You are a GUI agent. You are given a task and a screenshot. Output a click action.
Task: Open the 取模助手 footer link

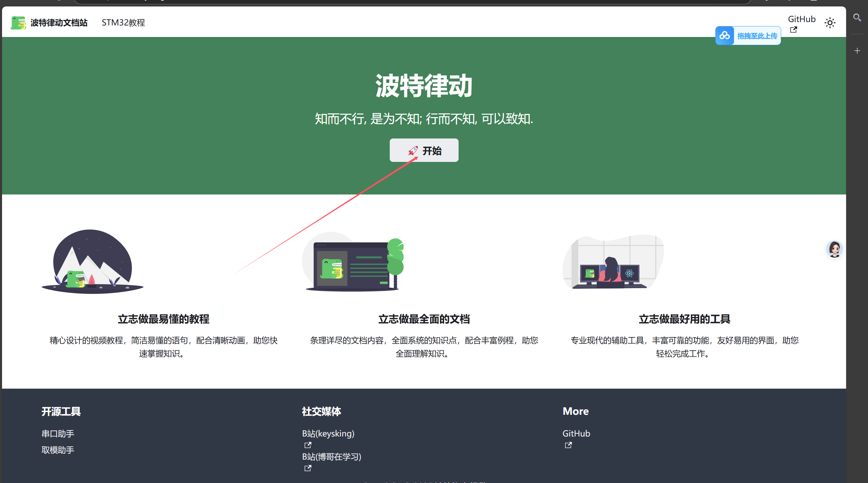coord(58,450)
